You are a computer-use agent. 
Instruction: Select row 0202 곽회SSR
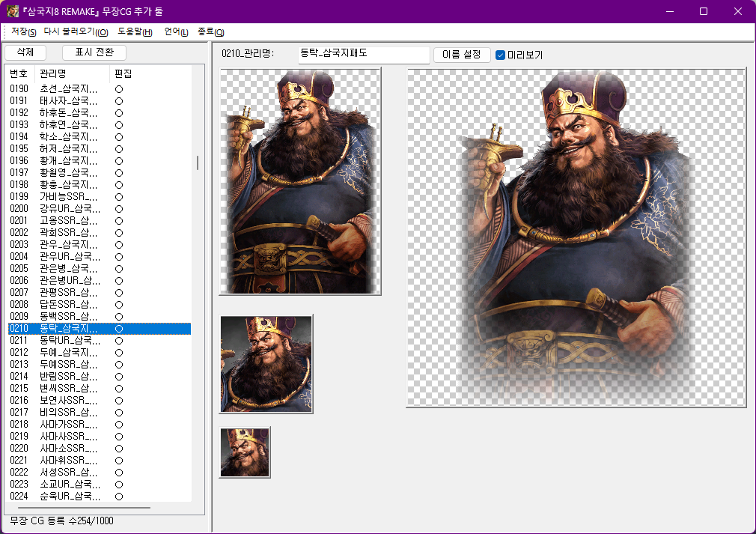coord(100,232)
